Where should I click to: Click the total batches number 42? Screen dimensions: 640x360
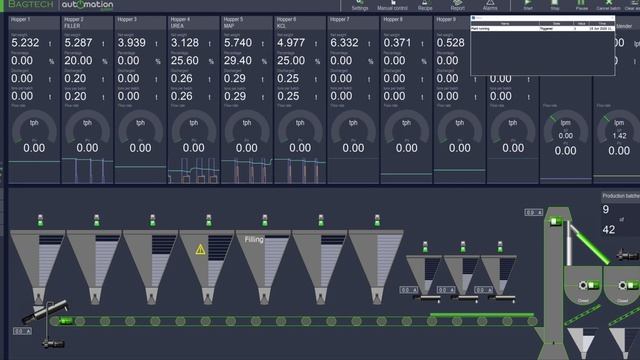(609, 229)
